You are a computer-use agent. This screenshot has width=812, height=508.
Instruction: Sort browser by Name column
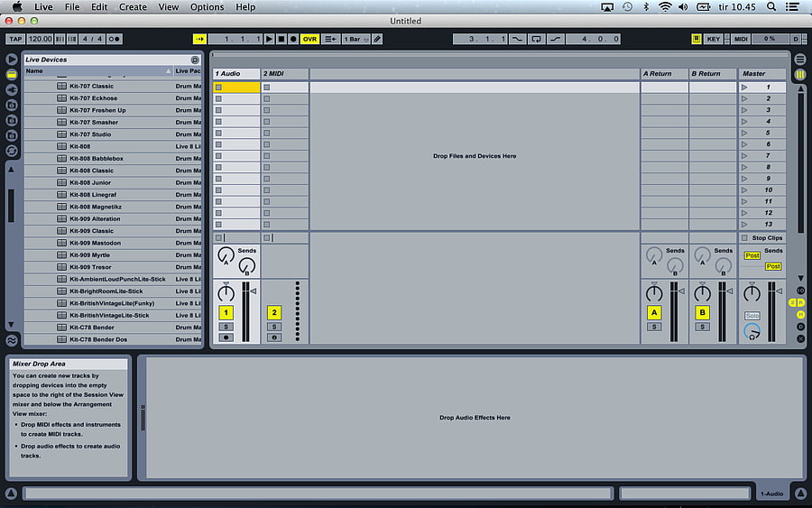click(x=98, y=71)
